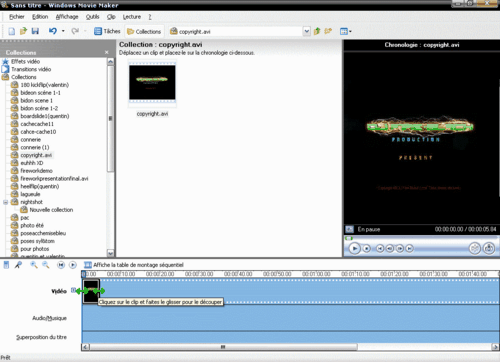Play the timeline
Viewport: 500px width, 362px height.
point(73,265)
